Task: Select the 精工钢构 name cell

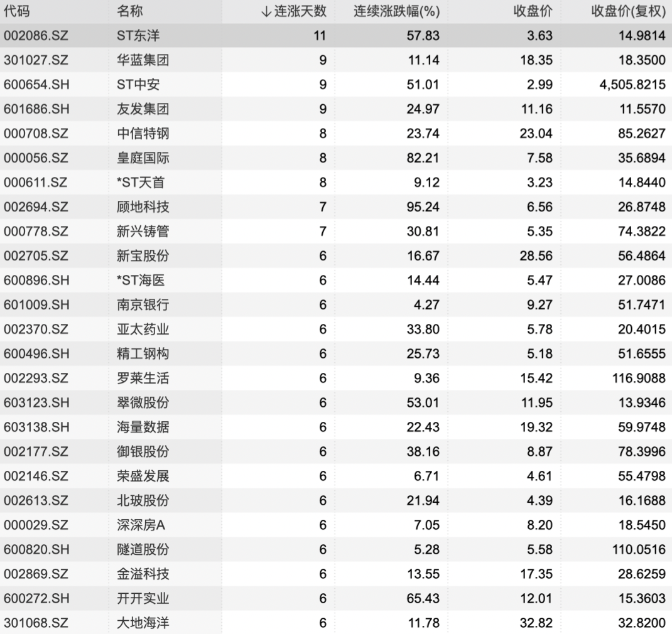Action: [143, 353]
